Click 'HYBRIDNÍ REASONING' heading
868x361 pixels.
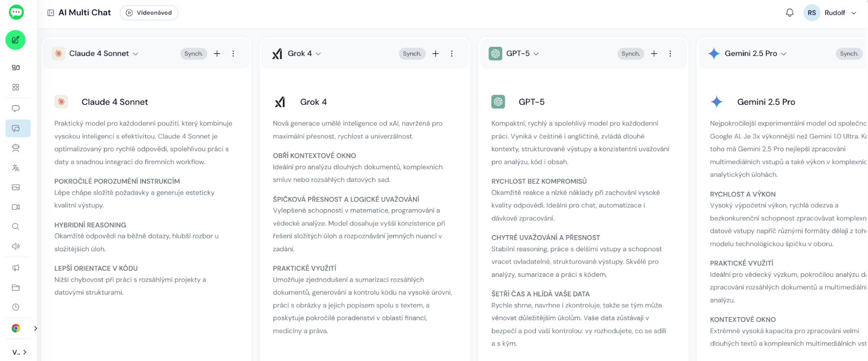(90, 225)
